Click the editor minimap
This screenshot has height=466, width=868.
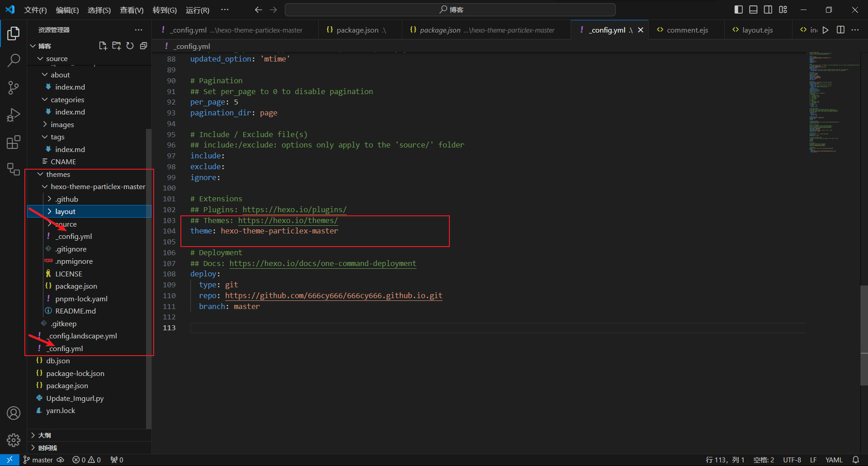834,102
